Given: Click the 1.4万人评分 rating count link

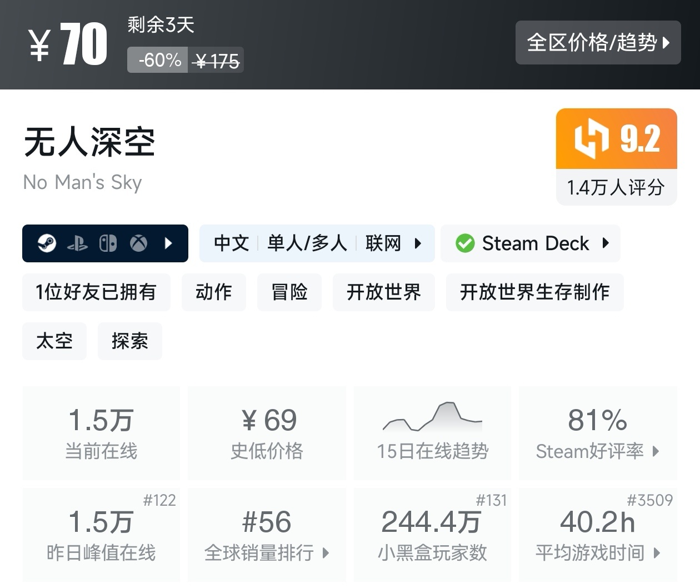Looking at the screenshot, I should pyautogui.click(x=616, y=187).
